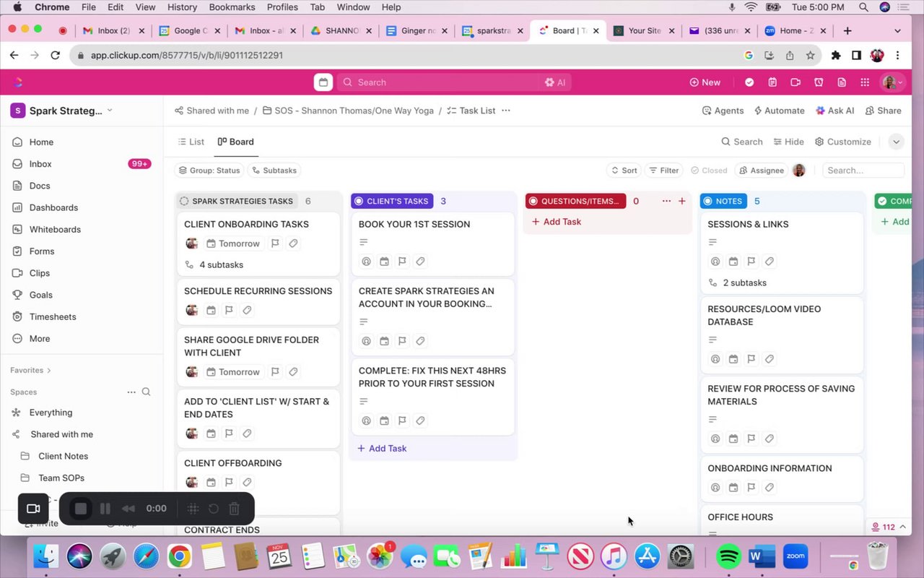Click the Me mode avatar next to Assignee
This screenshot has height=578, width=924.
799,171
